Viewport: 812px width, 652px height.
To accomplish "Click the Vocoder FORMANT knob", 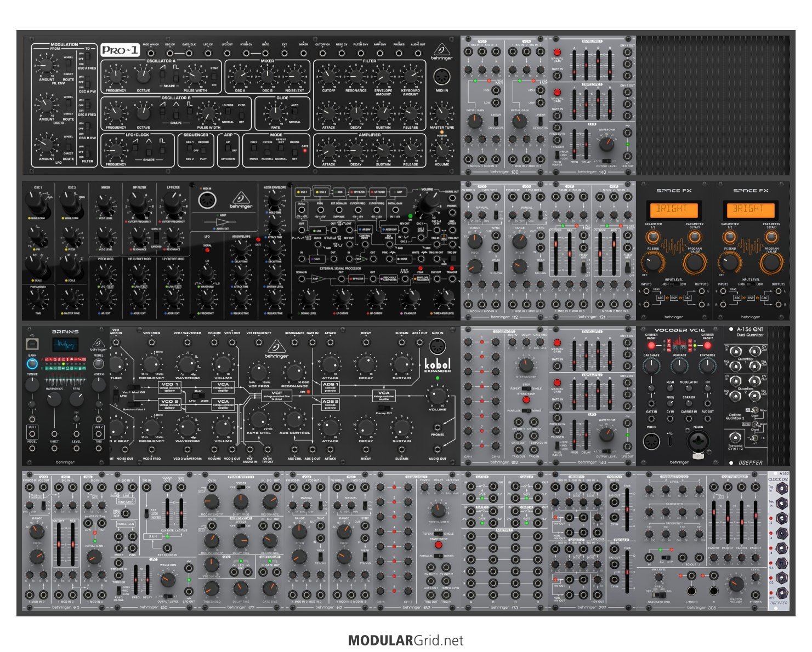I will (679, 366).
